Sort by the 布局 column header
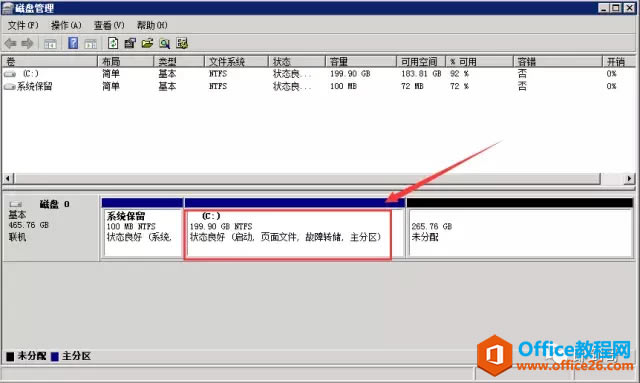Image resolution: width=640 pixels, height=383 pixels. [125, 62]
